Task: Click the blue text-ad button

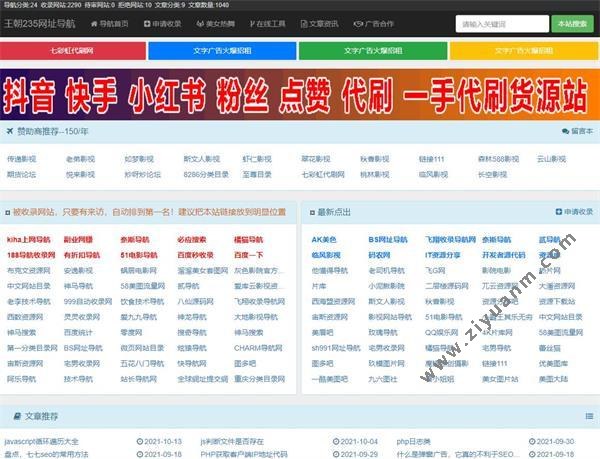Action: pos(222,50)
